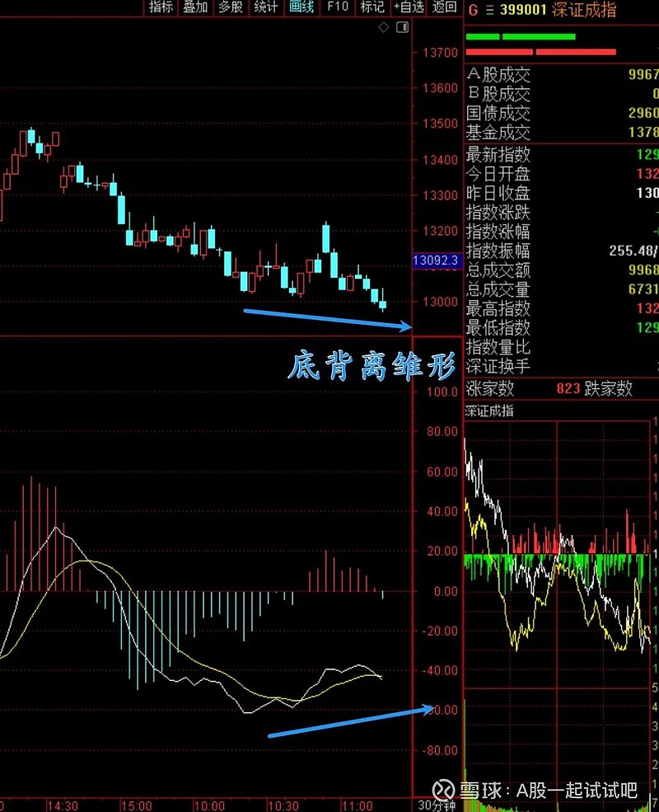659x812 pixels.
Task: Click the Xueqiu logo watermark
Action: point(443,789)
